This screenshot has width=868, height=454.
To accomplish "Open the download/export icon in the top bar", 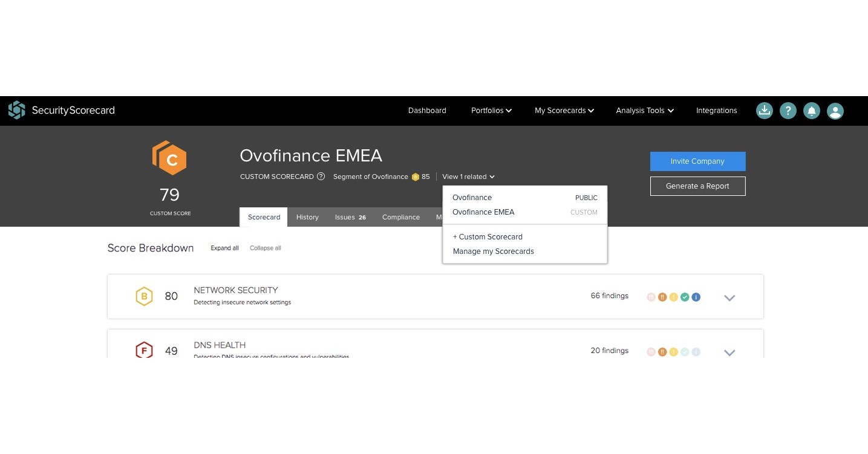I will tap(764, 111).
